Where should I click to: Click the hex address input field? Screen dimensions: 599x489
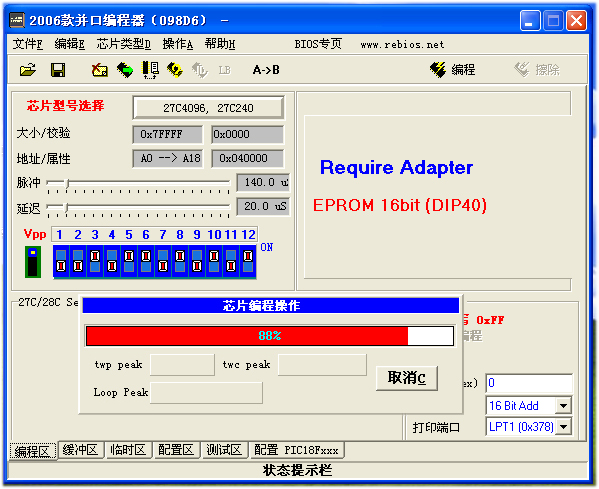point(529,383)
